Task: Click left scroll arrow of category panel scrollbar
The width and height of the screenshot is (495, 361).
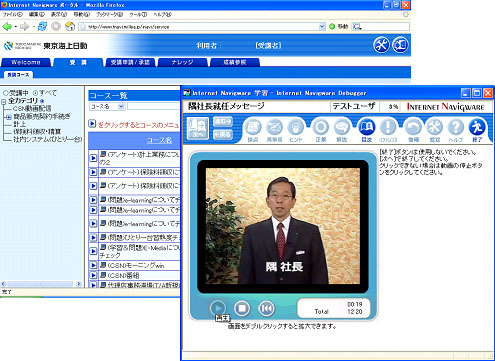Action: 4,284
